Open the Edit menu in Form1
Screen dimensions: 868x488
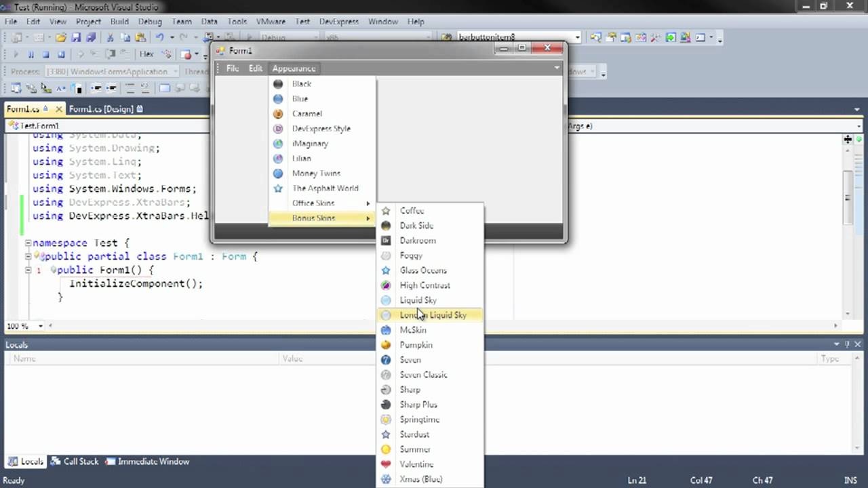tap(255, 68)
